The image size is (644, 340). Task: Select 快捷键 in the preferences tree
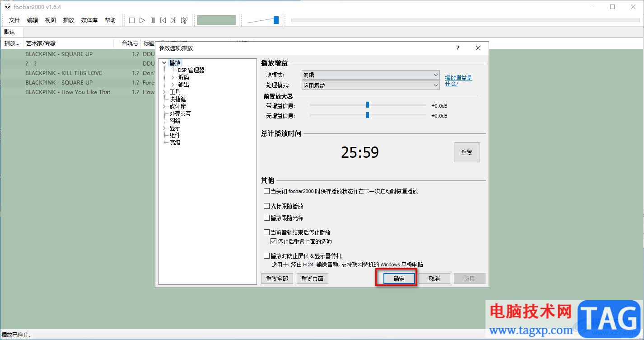click(177, 99)
